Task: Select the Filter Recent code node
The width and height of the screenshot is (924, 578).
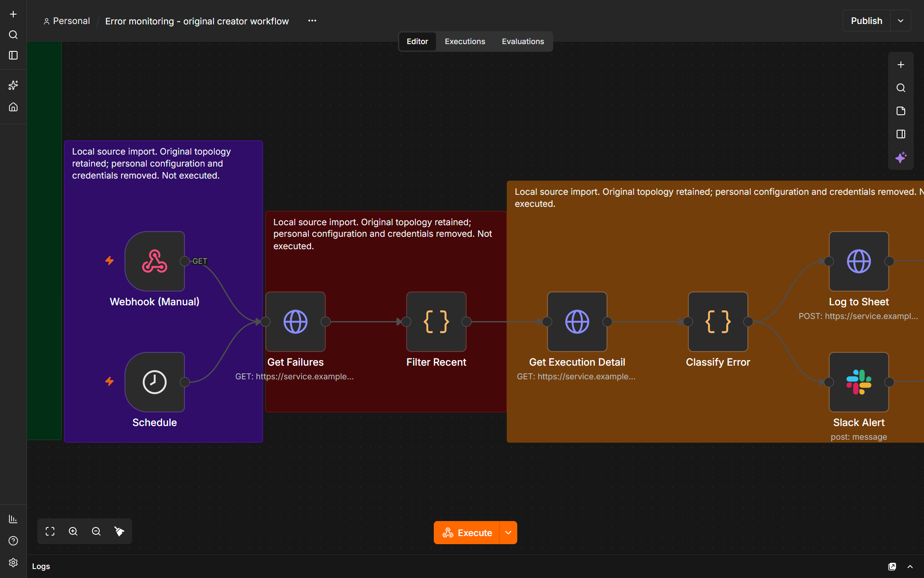Action: 436,322
